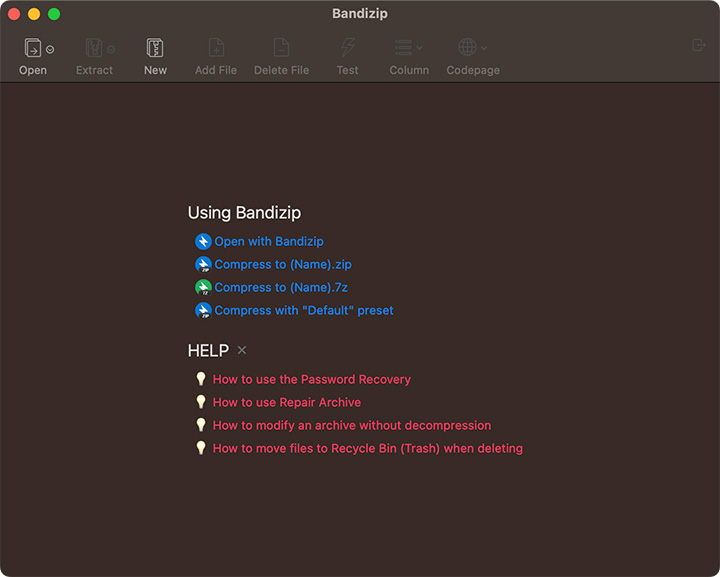Choose Compress with "Default" preset

(x=304, y=311)
